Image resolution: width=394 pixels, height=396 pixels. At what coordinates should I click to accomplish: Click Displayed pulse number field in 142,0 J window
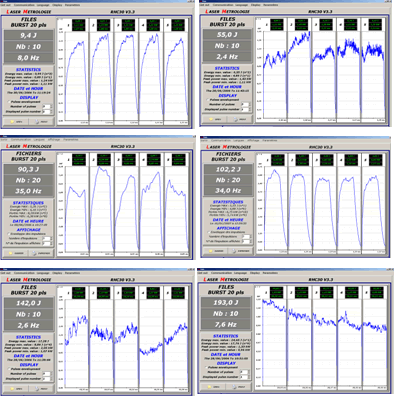tap(46, 379)
